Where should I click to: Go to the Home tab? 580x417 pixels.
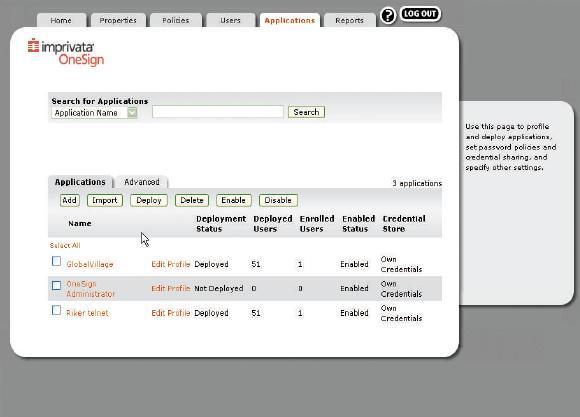(61, 20)
